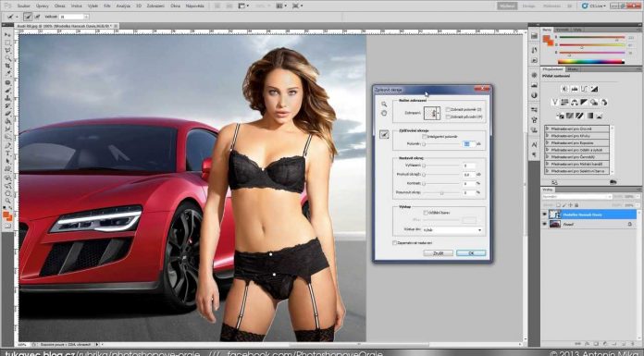This screenshot has height=356, width=644.
Task: Expand Přednastavení pro Černobílý presets
Action: (548, 156)
